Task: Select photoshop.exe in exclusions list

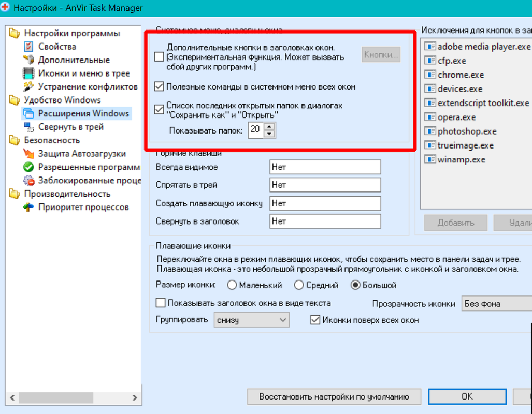Action: (x=467, y=131)
